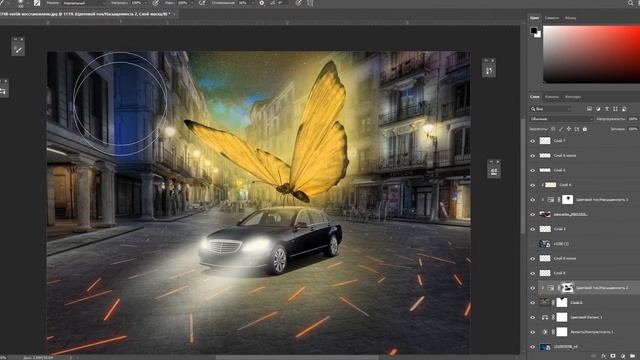Create a new group folder icon
This screenshot has height=360, width=640.
pyautogui.click(x=633, y=356)
